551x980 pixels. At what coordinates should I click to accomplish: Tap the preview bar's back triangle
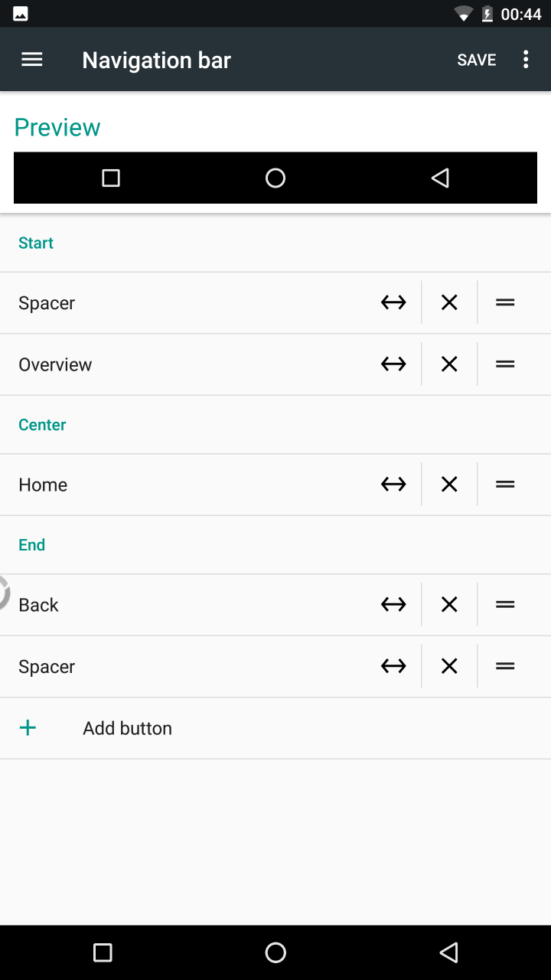pyautogui.click(x=440, y=178)
